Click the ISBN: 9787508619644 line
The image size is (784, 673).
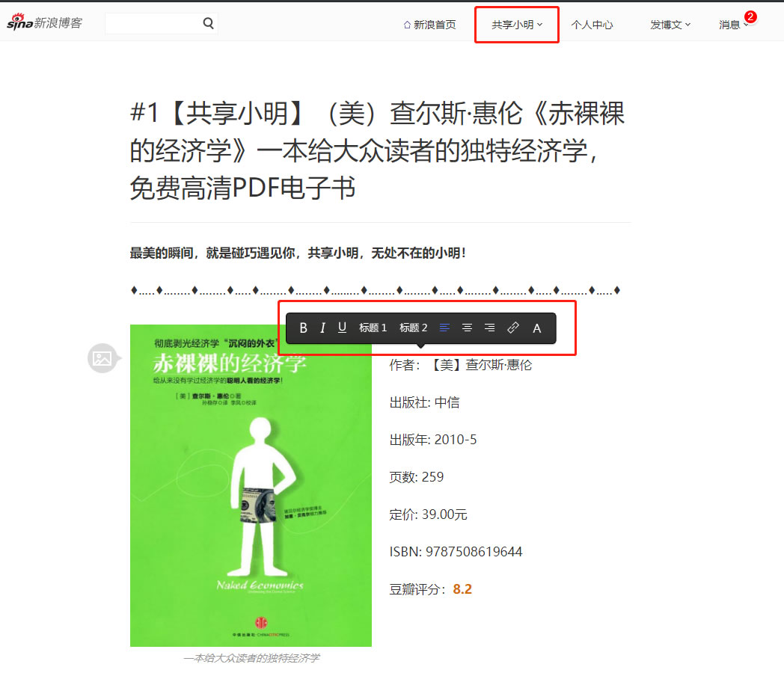click(456, 552)
